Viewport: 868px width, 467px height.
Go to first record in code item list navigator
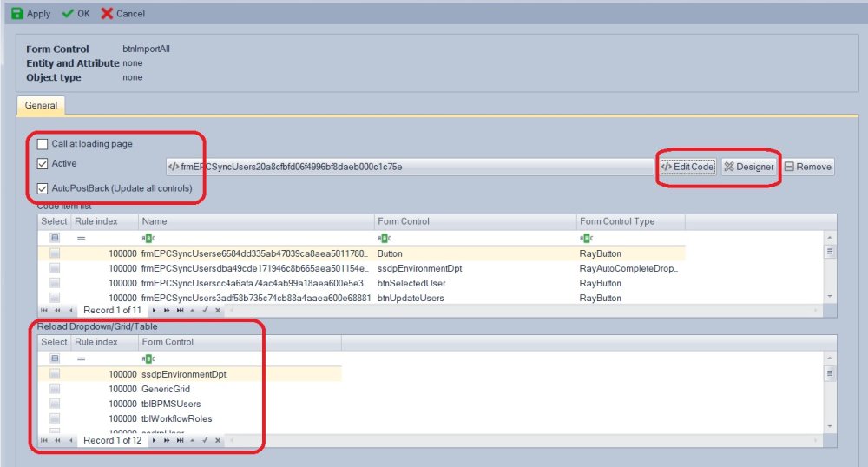point(44,311)
